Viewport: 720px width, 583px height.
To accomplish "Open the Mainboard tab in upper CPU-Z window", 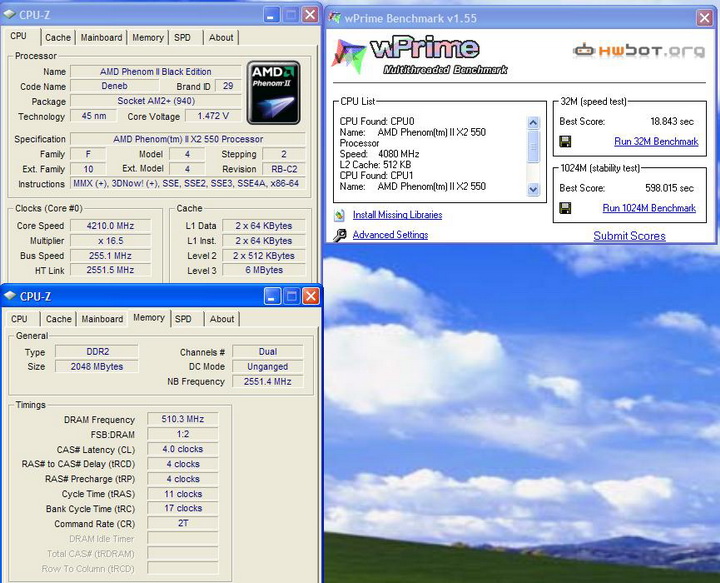I will tap(101, 38).
